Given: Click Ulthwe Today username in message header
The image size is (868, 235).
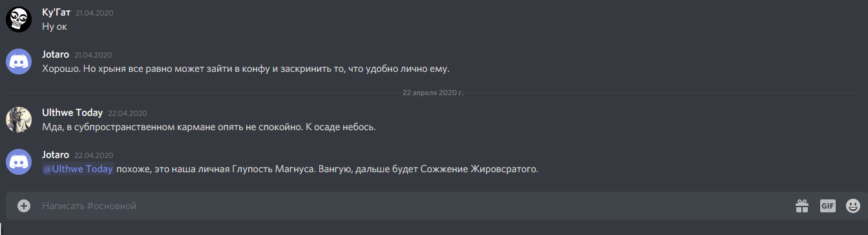Looking at the screenshot, I should click(72, 113).
